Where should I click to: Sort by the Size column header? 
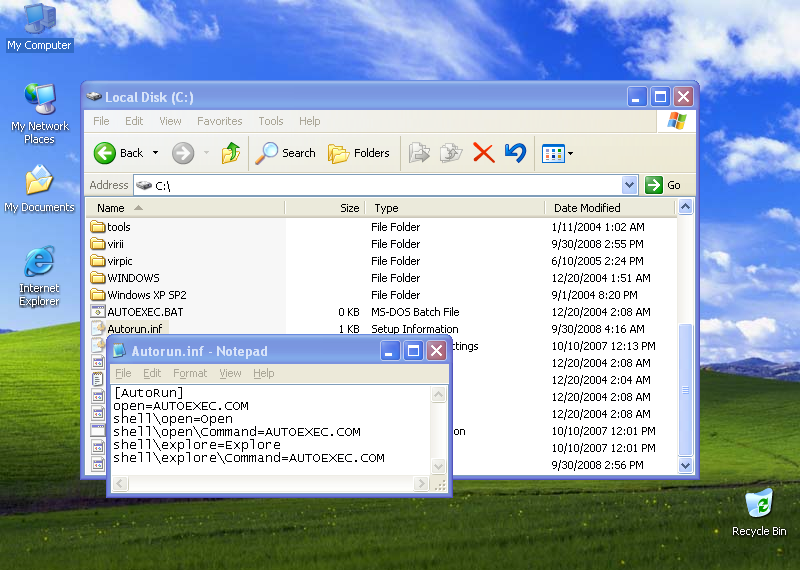coord(325,208)
